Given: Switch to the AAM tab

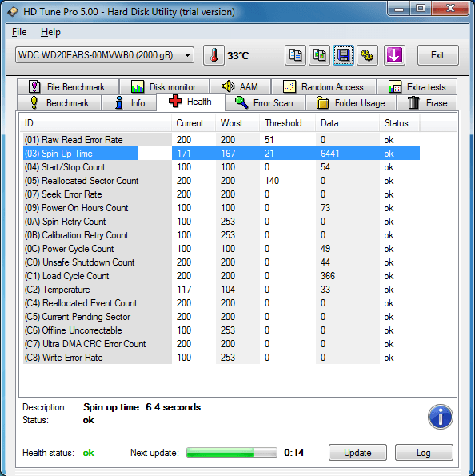Looking at the screenshot, I should [240, 87].
